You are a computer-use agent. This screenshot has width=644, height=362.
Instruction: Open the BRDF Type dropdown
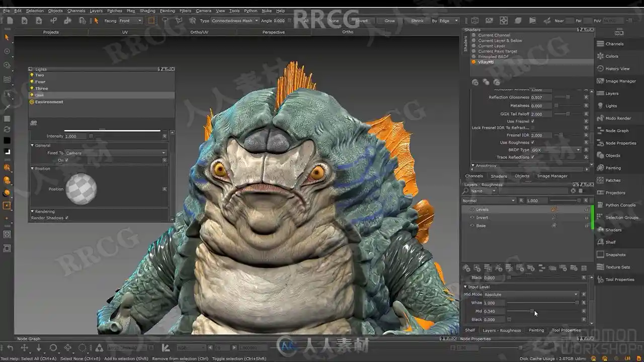556,150
